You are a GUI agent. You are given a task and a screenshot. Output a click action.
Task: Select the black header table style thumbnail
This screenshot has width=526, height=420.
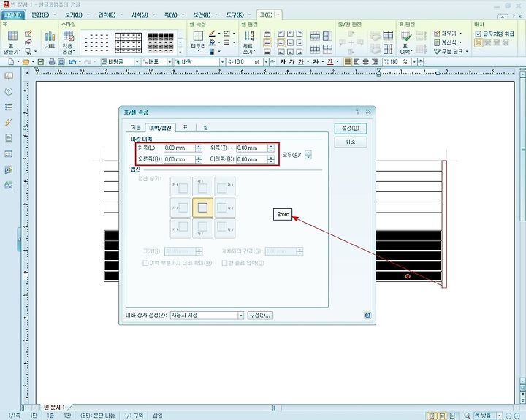[160, 42]
